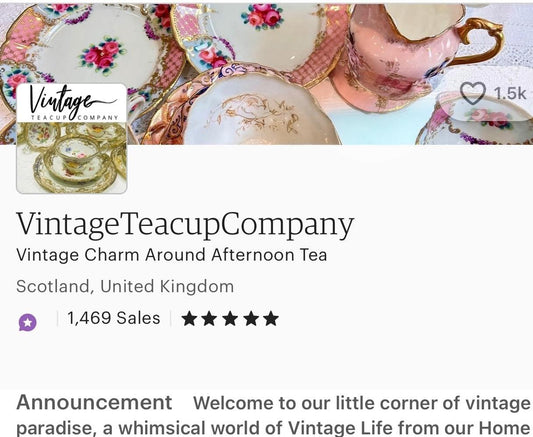This screenshot has height=437, width=533.
Task: Read the Welcome to our little corner announcement
Action: tap(362, 403)
